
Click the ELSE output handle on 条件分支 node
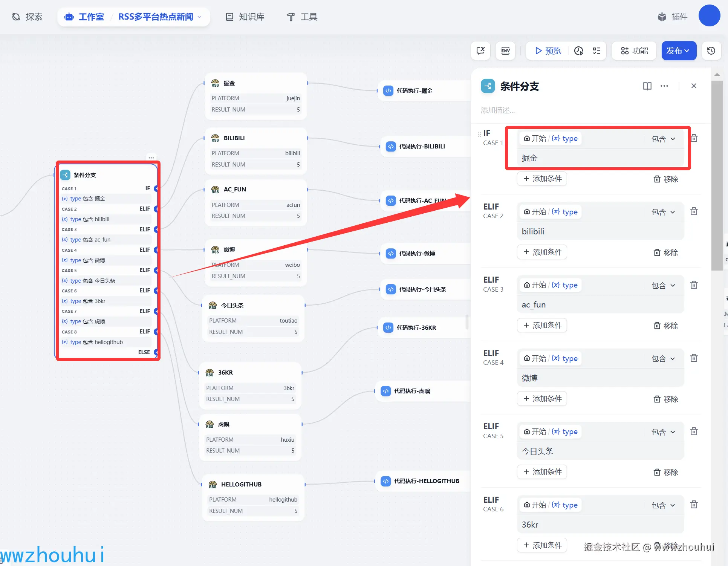pos(156,352)
